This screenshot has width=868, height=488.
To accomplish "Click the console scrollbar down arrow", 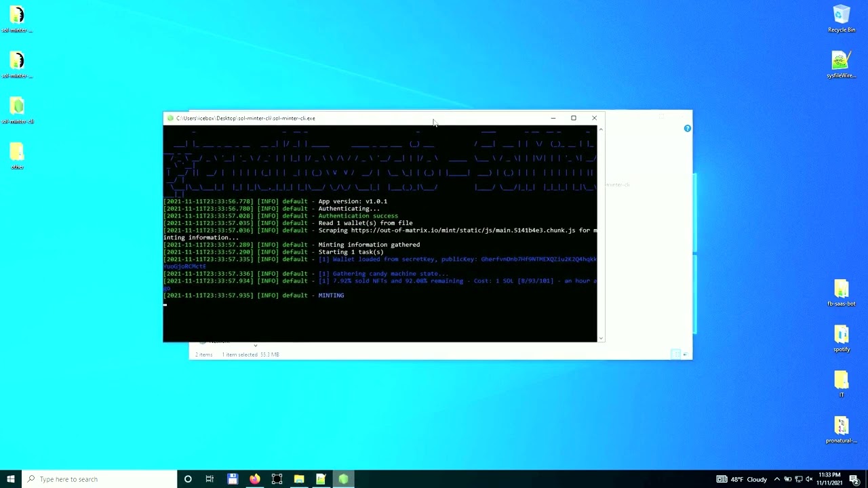I will point(600,338).
